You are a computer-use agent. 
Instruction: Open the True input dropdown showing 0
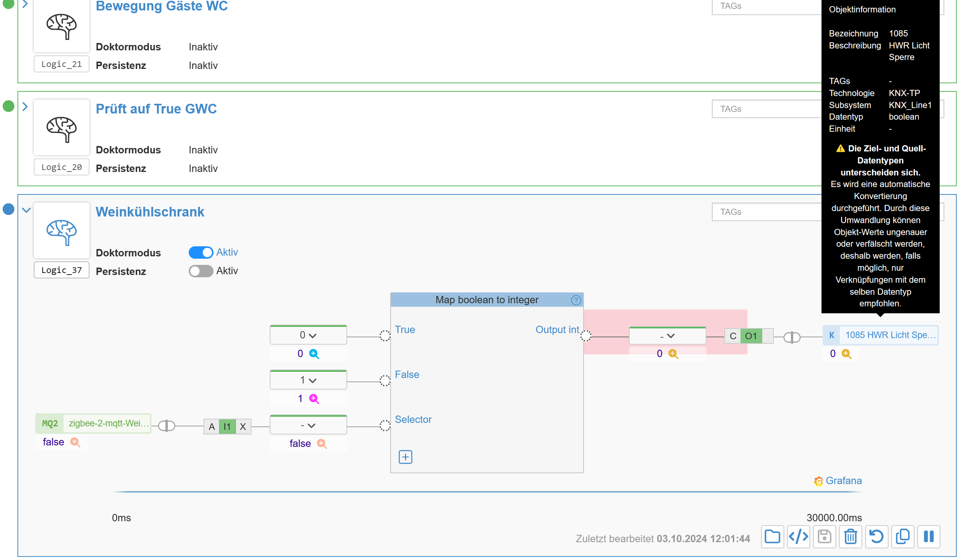coord(308,335)
